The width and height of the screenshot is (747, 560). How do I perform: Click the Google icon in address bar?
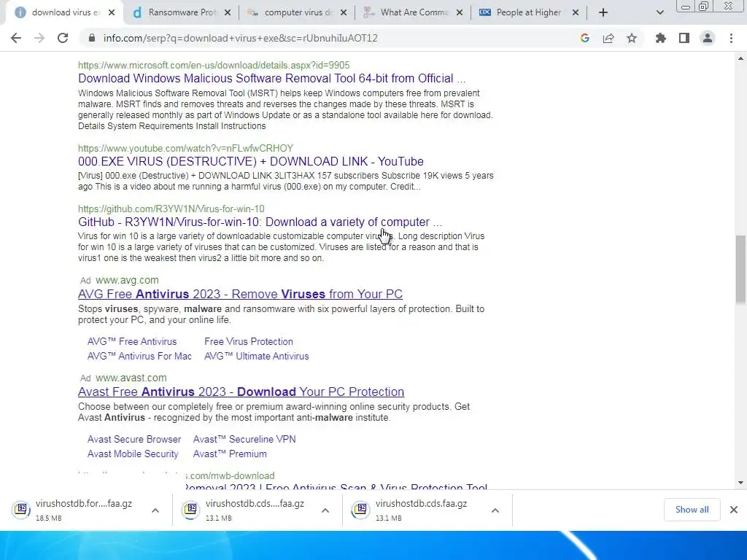click(584, 38)
